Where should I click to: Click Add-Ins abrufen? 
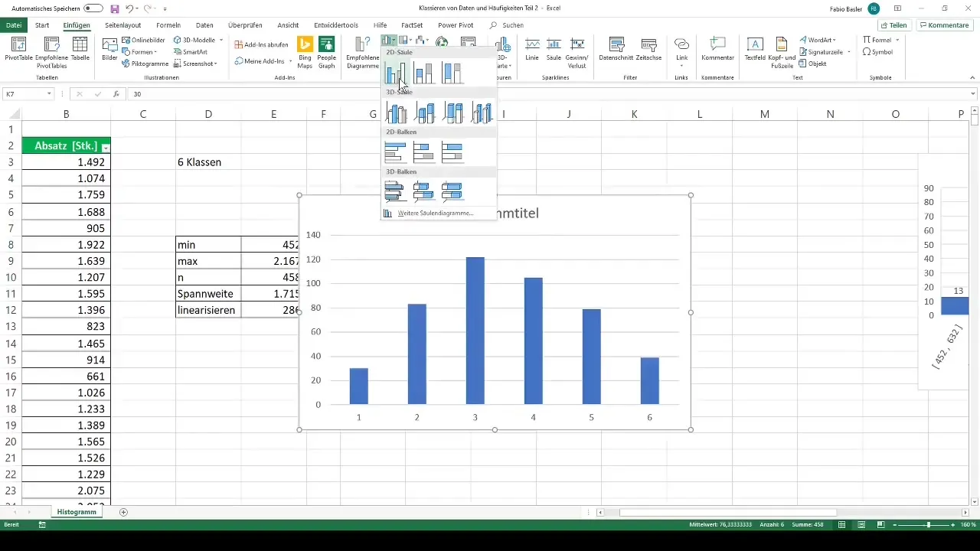coord(261,44)
